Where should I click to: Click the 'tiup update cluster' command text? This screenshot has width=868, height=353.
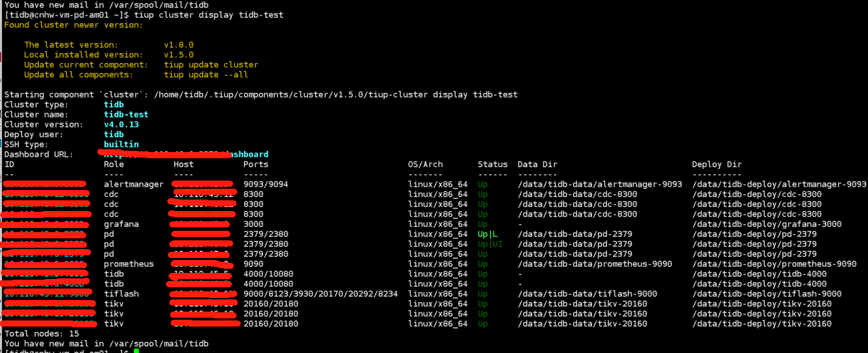coord(211,64)
